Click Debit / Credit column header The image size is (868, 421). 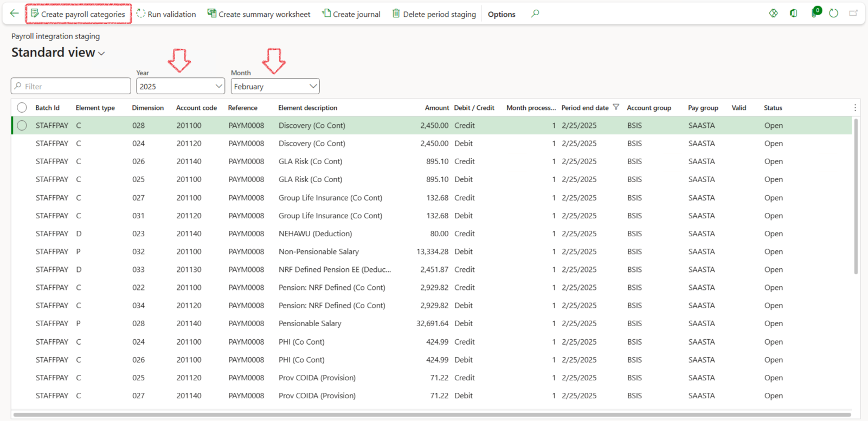pyautogui.click(x=474, y=108)
